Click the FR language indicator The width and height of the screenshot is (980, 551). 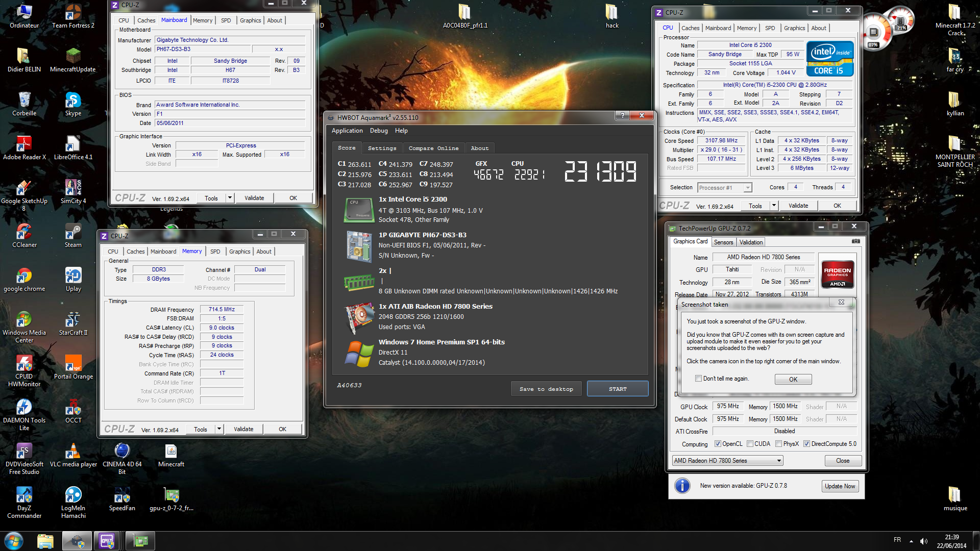click(897, 540)
